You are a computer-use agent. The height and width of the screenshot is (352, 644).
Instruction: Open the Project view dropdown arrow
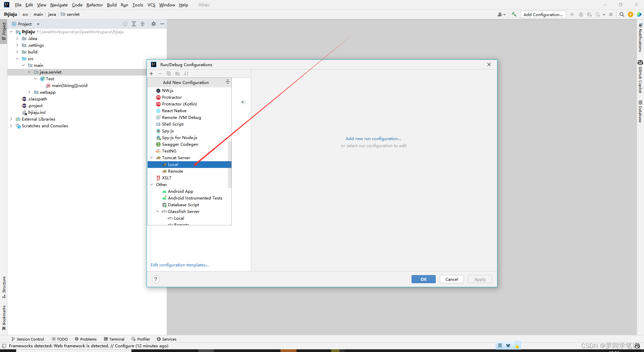tap(38, 24)
